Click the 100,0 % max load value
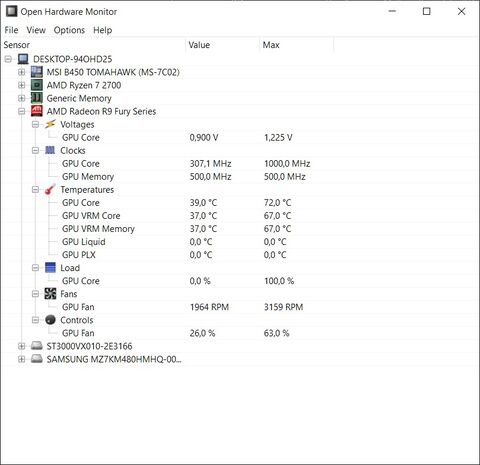Viewport: 480px width, 465px height. pyautogui.click(x=279, y=281)
